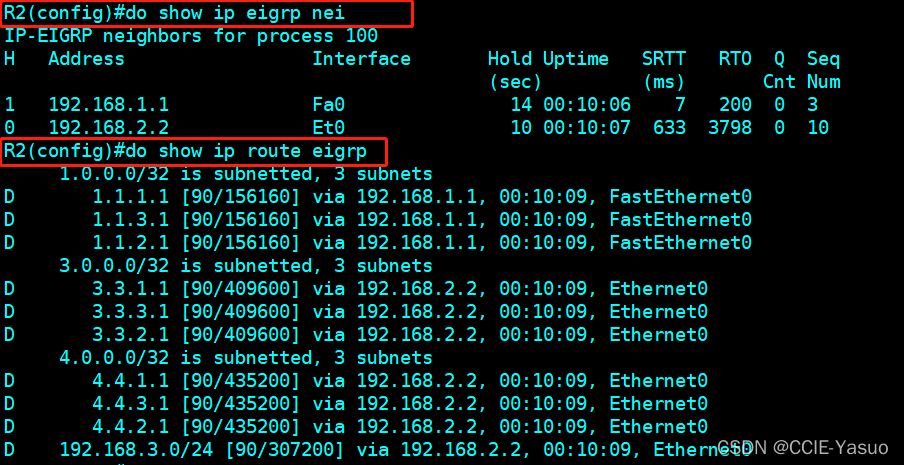Click the Uptime column header
904x465 pixels.
(x=575, y=59)
